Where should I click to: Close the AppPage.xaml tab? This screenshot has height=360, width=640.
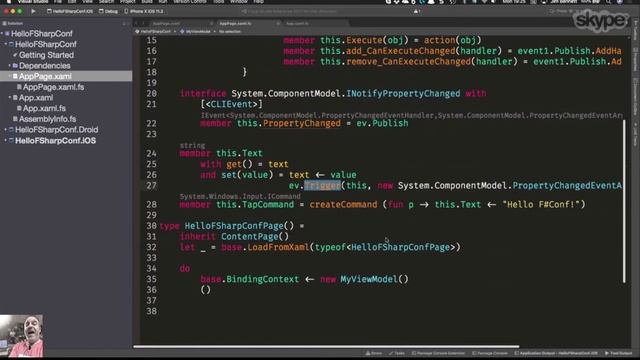click(x=211, y=24)
